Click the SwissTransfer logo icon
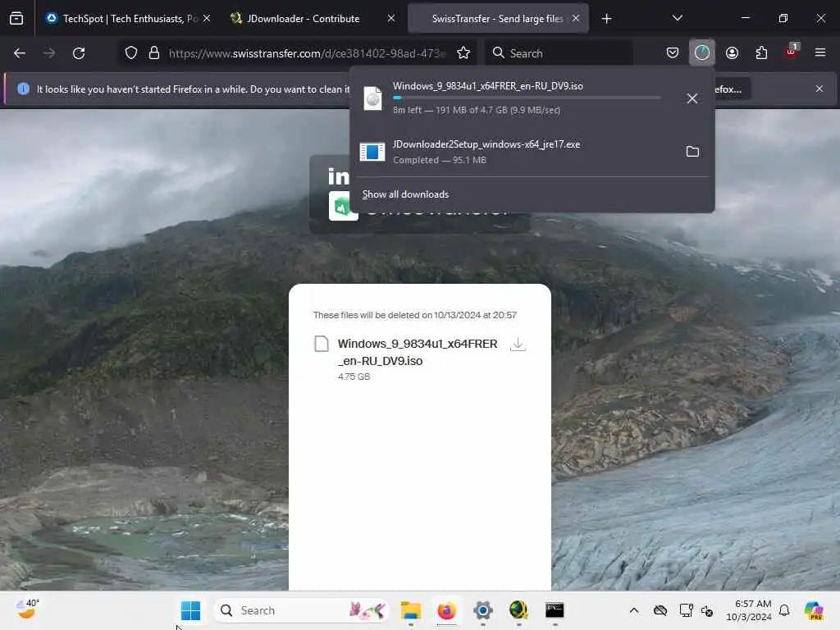 tap(343, 206)
